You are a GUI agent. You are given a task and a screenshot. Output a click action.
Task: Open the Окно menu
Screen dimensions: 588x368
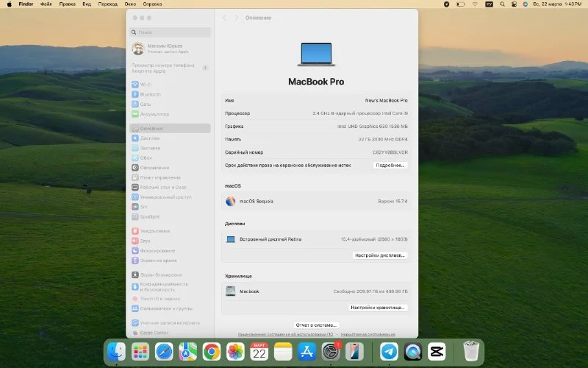click(x=130, y=4)
